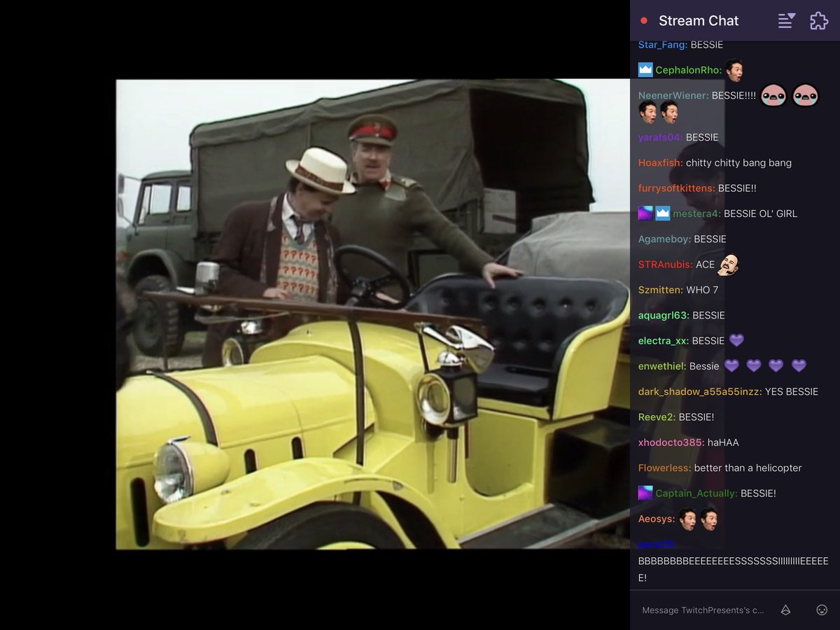Tap second face emote below NeenerWiener's name
840x630 pixels.
click(669, 112)
